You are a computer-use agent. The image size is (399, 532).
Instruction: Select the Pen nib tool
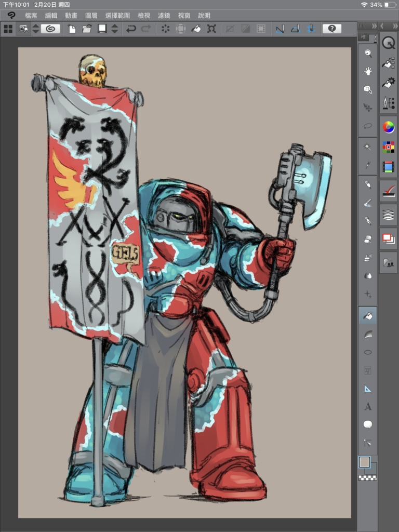coord(368,221)
